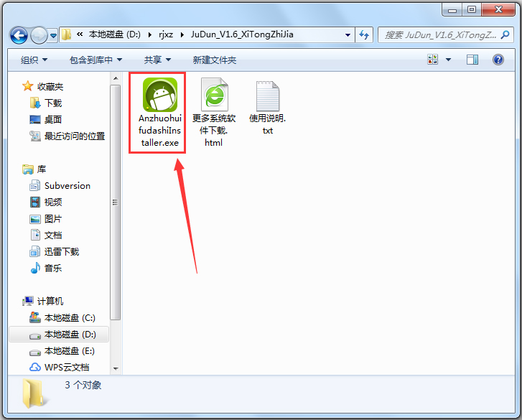This screenshot has width=522, height=420.
Task: Select 收藏夹 in navigation pane
Action: pos(50,87)
